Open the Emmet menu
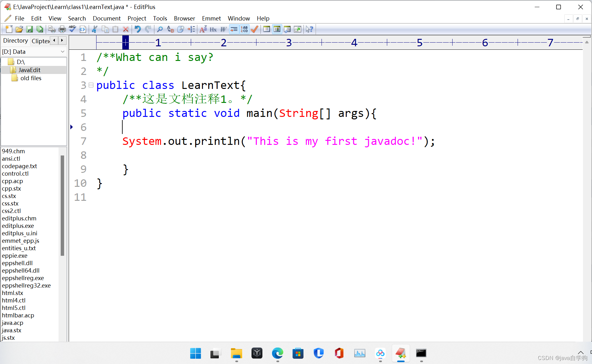The image size is (592, 364). (x=211, y=18)
